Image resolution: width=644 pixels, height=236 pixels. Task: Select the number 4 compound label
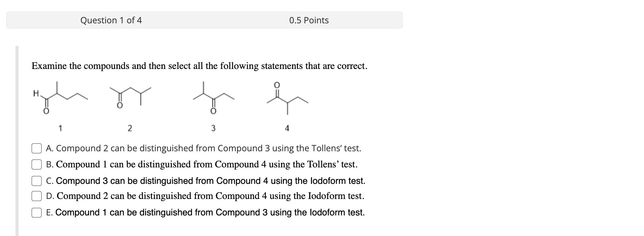point(287,127)
